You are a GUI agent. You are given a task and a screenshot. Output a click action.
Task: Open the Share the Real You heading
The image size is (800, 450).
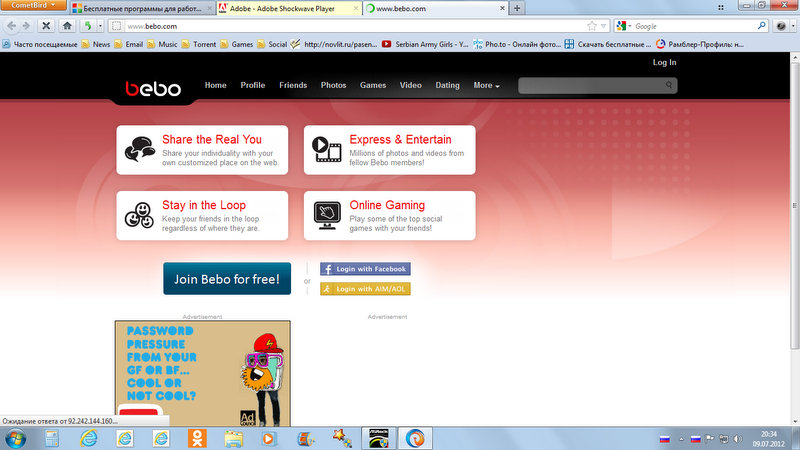click(212, 139)
